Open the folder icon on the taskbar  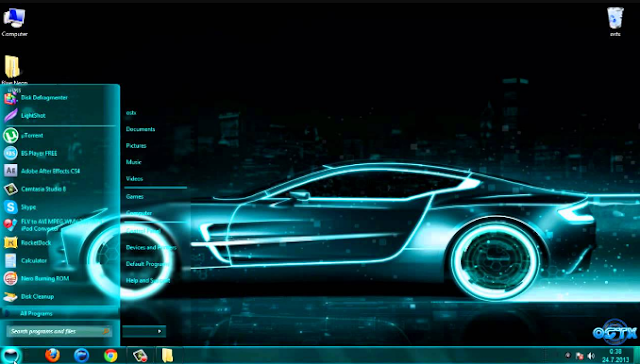tap(167, 355)
